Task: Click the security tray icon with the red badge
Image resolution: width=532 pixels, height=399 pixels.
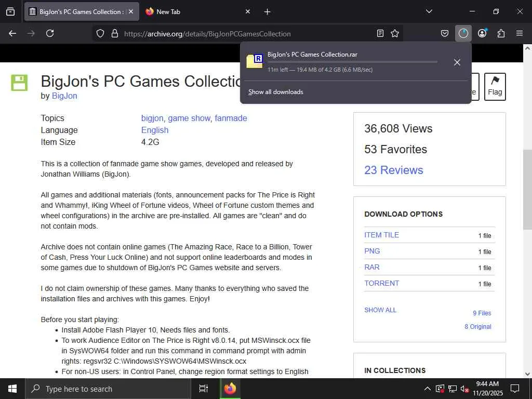Action: coord(440,389)
